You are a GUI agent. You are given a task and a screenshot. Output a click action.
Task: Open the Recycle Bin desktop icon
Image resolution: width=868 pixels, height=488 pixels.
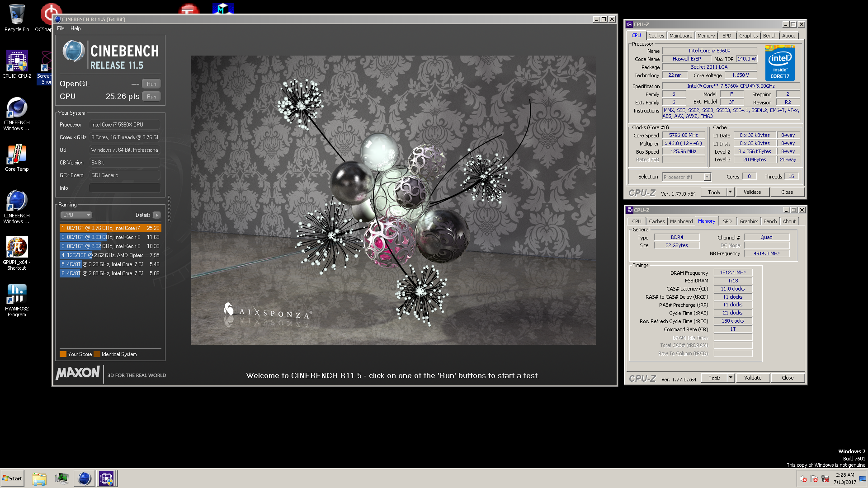point(17,18)
